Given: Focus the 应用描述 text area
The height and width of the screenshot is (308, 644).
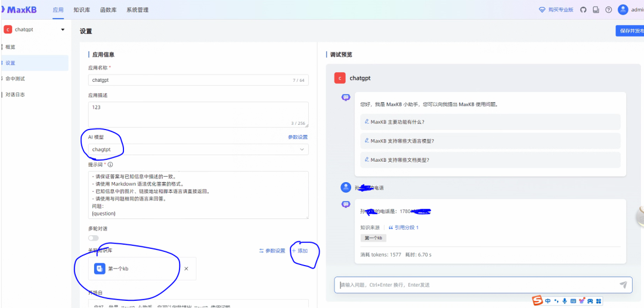Looking at the screenshot, I should (199, 115).
